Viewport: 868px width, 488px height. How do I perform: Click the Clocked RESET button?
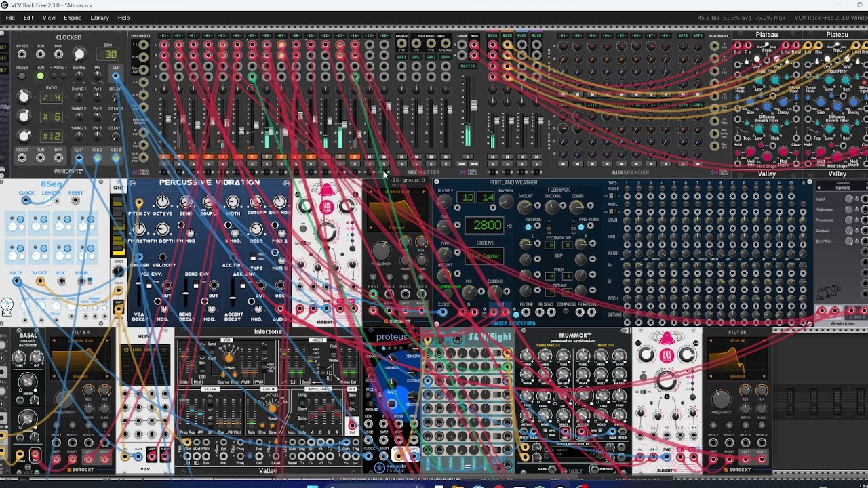pos(22,76)
